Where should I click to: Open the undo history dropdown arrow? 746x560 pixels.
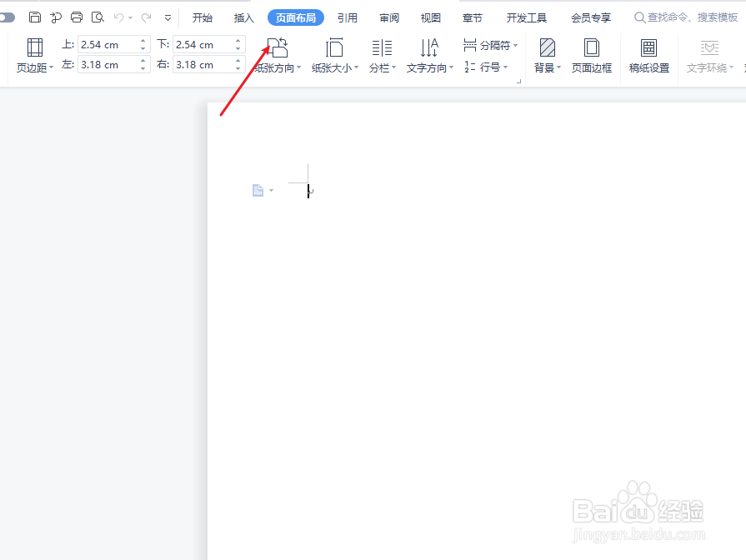(x=130, y=18)
